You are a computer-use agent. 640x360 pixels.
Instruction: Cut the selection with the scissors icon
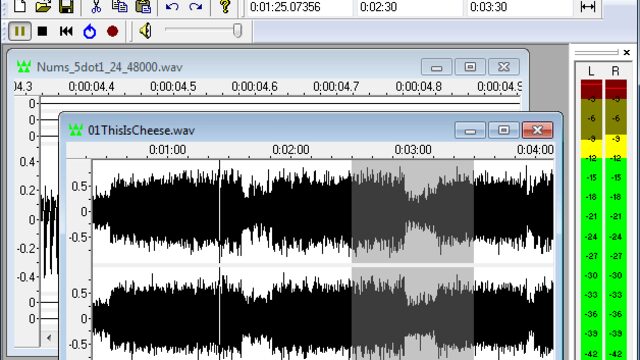[x=96, y=6]
